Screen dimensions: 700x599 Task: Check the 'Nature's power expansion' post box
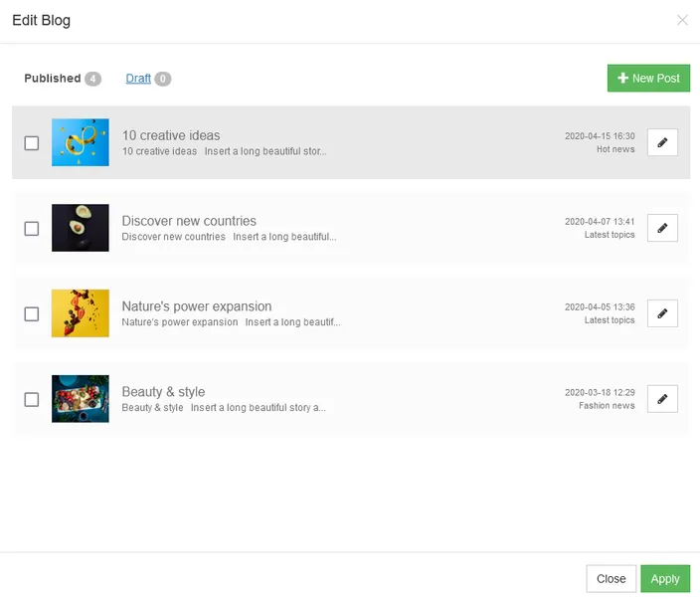(32, 313)
